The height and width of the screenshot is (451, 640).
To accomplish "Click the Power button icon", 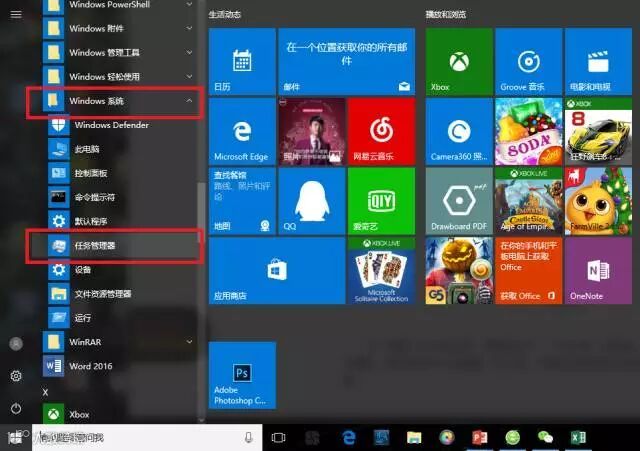I will click(16, 408).
